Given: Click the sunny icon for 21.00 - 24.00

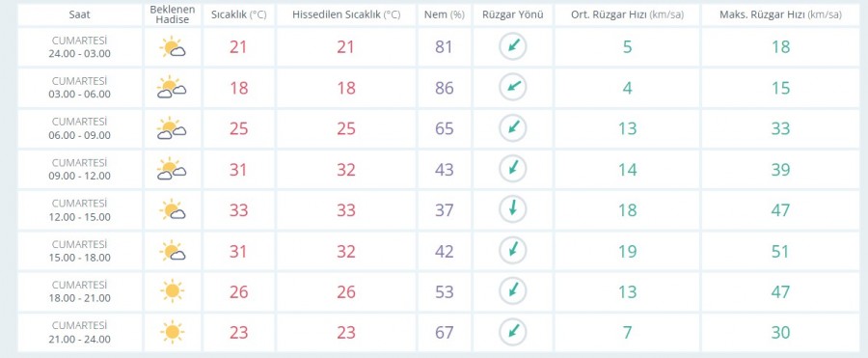Looking at the screenshot, I should (x=173, y=332).
